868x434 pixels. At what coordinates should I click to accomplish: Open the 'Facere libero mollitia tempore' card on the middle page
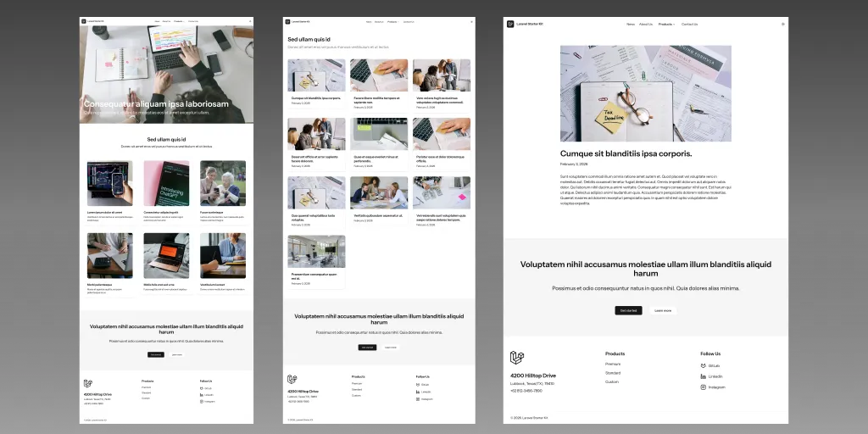point(379,85)
